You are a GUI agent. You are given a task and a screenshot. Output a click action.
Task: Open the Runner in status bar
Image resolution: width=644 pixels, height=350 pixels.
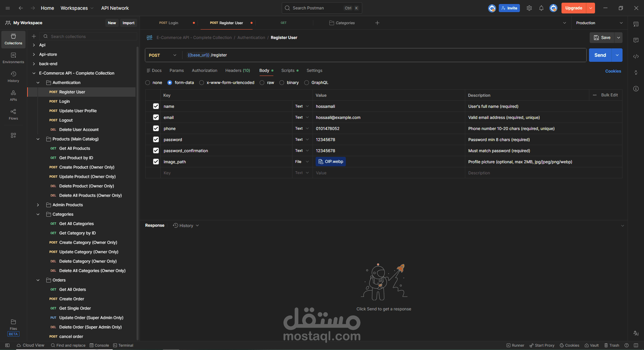tap(516, 345)
